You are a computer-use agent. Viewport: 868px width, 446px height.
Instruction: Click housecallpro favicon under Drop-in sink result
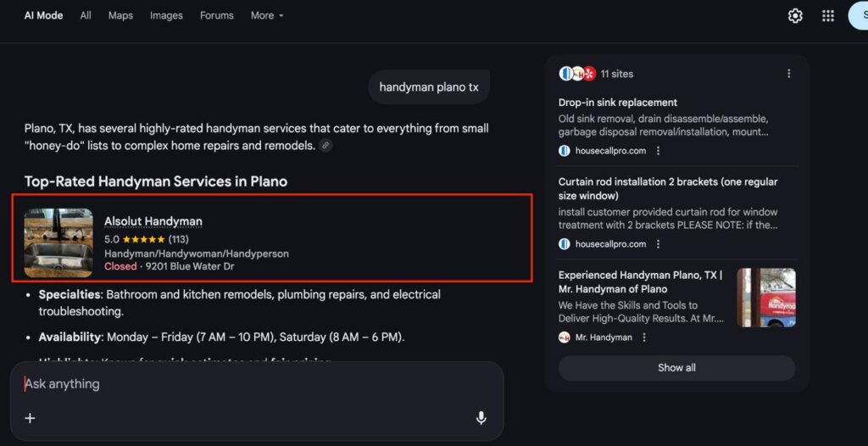(x=564, y=151)
